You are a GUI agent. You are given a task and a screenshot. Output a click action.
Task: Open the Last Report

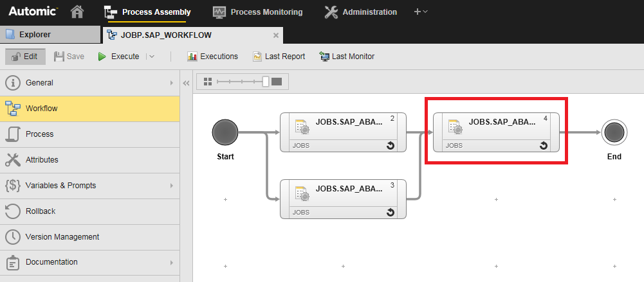[x=279, y=57]
